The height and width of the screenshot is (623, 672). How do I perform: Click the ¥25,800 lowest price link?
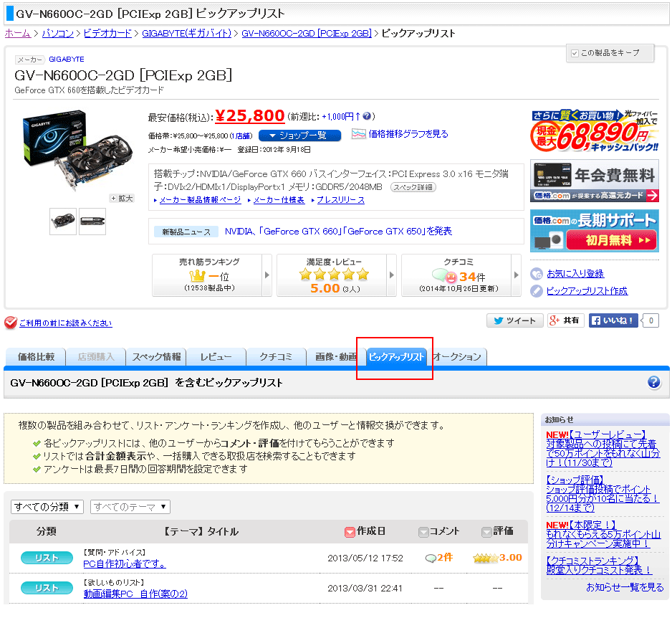pos(250,115)
